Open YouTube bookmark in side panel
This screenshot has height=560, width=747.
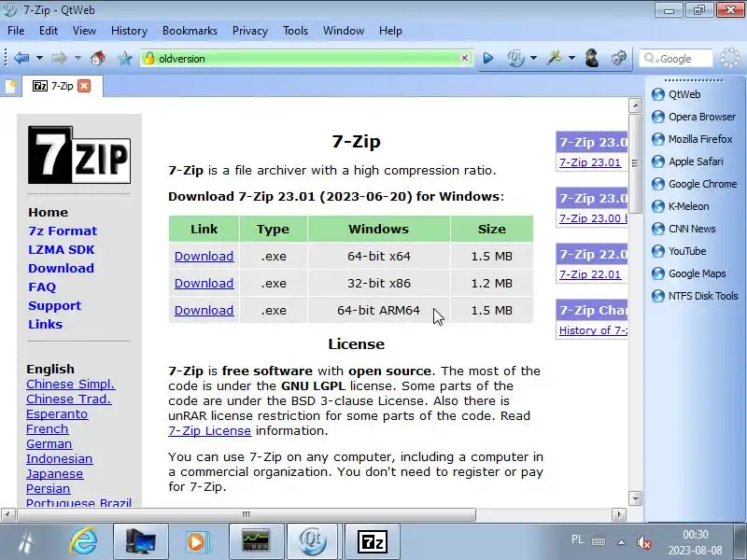click(x=679, y=251)
